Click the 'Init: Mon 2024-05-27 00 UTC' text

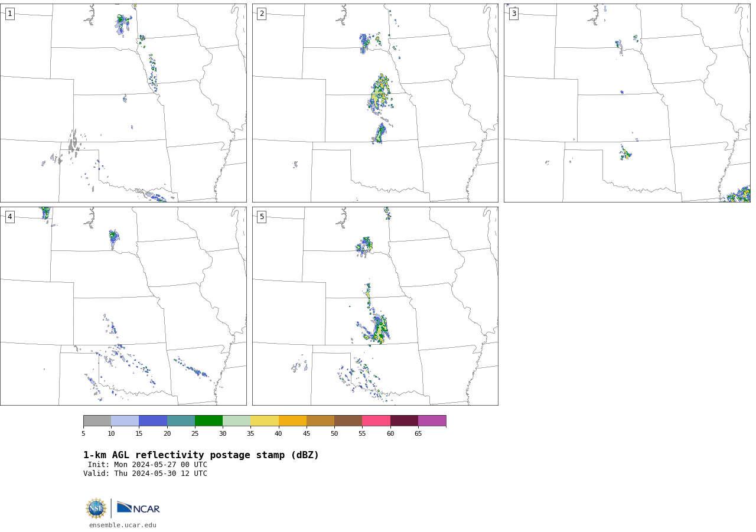pos(148,465)
